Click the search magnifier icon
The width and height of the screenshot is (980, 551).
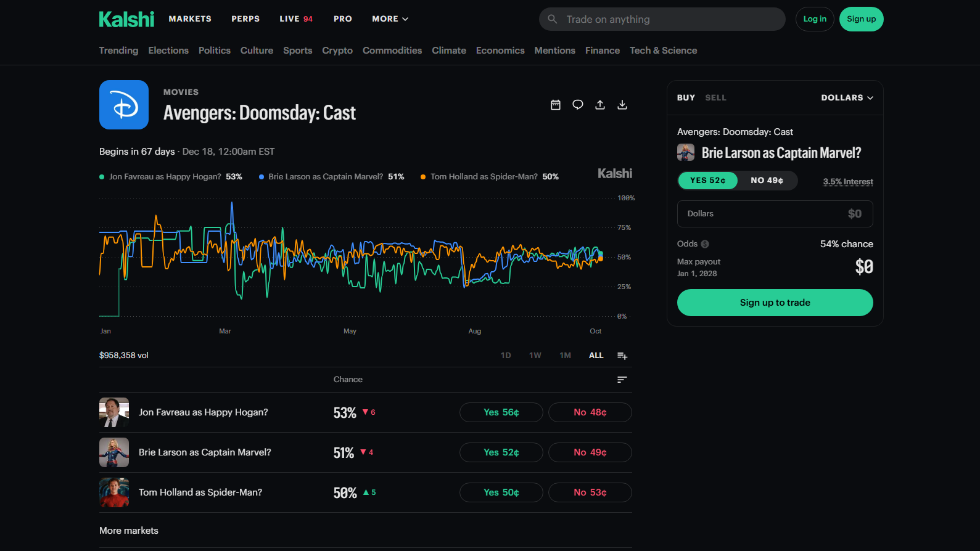[x=553, y=19]
